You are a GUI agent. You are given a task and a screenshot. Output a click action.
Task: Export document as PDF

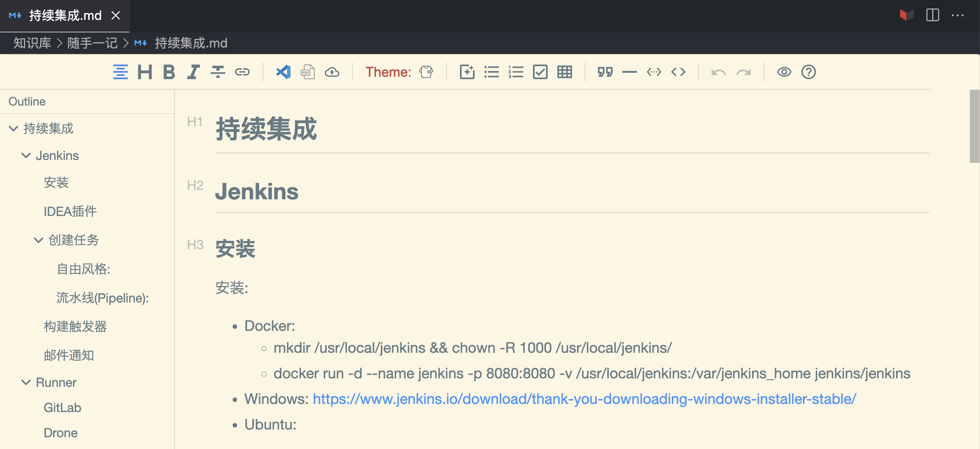click(x=308, y=72)
